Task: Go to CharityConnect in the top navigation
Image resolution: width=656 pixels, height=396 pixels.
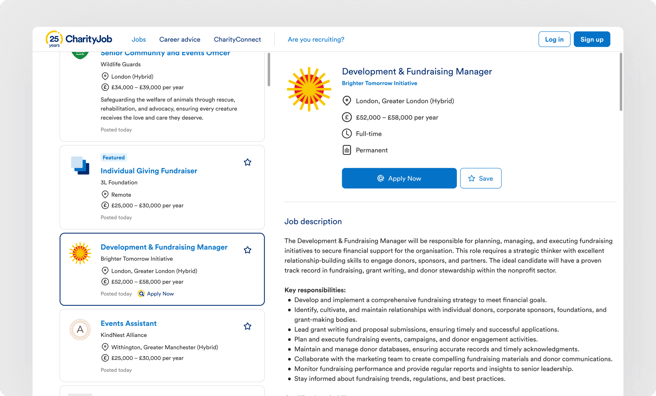Action: (237, 39)
